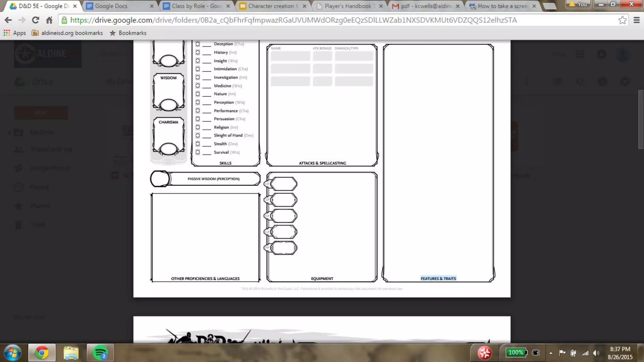The width and height of the screenshot is (644, 362).
Task: Check the Perception skill proficiency circle
Action: coord(198,102)
